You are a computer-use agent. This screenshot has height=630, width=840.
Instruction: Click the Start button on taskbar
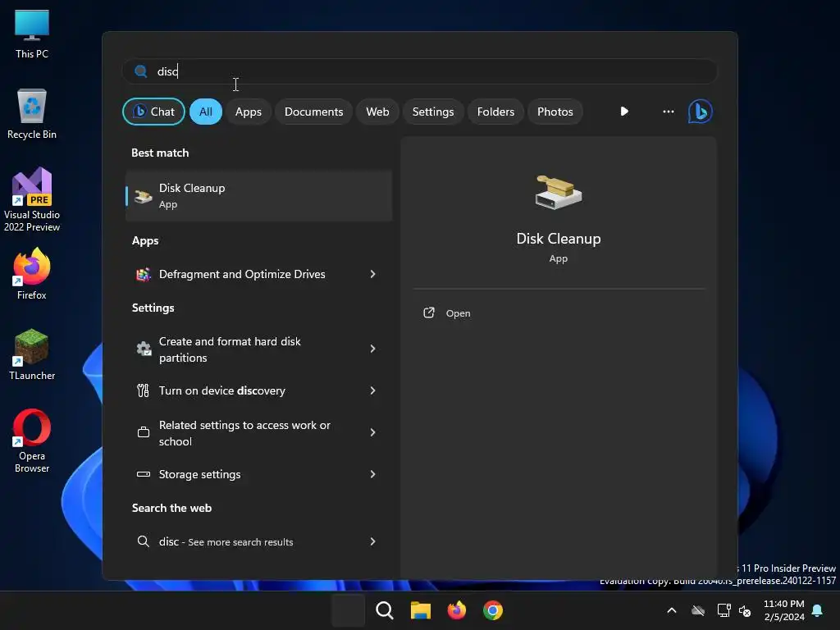pos(348,610)
